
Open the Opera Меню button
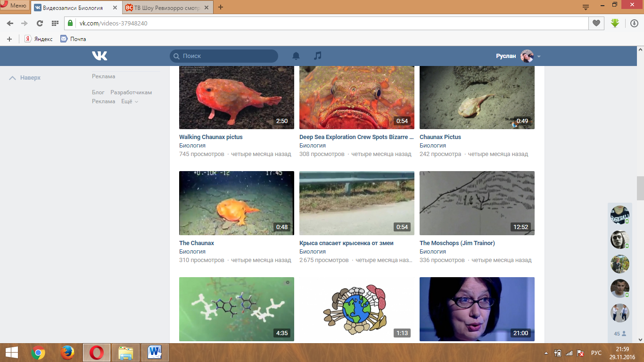(x=14, y=6)
